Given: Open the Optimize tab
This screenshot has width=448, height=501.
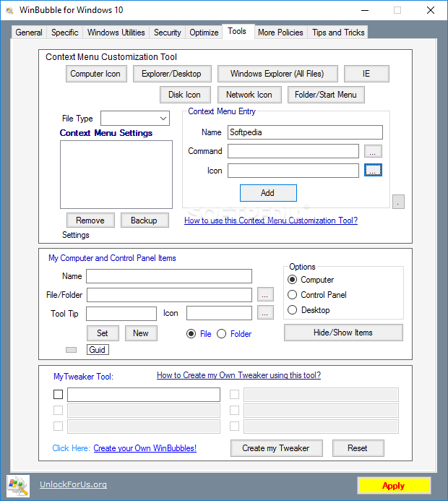Looking at the screenshot, I should [204, 33].
